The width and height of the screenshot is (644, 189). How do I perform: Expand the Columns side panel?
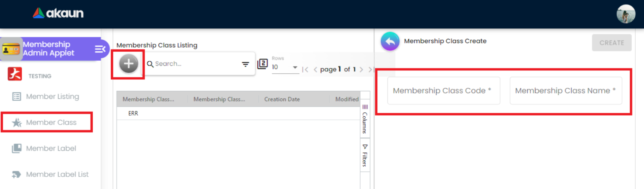click(x=365, y=119)
